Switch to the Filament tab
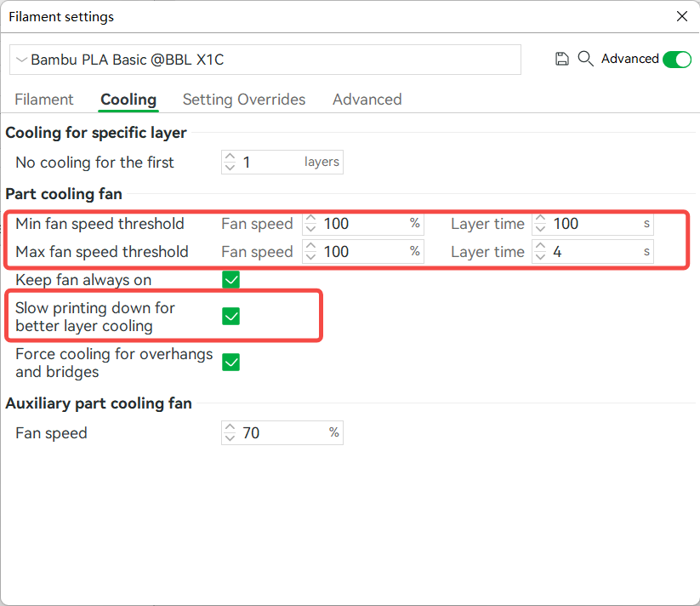The image size is (700, 606). click(x=43, y=100)
